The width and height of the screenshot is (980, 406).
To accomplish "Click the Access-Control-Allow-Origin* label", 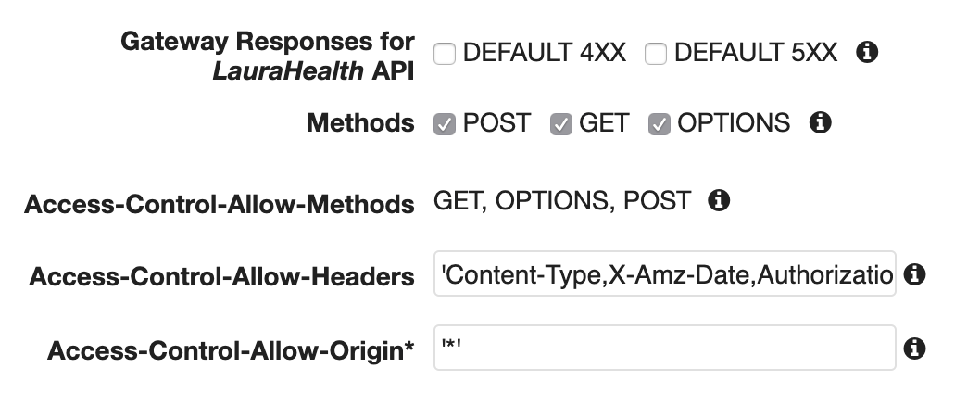I will click(x=231, y=350).
